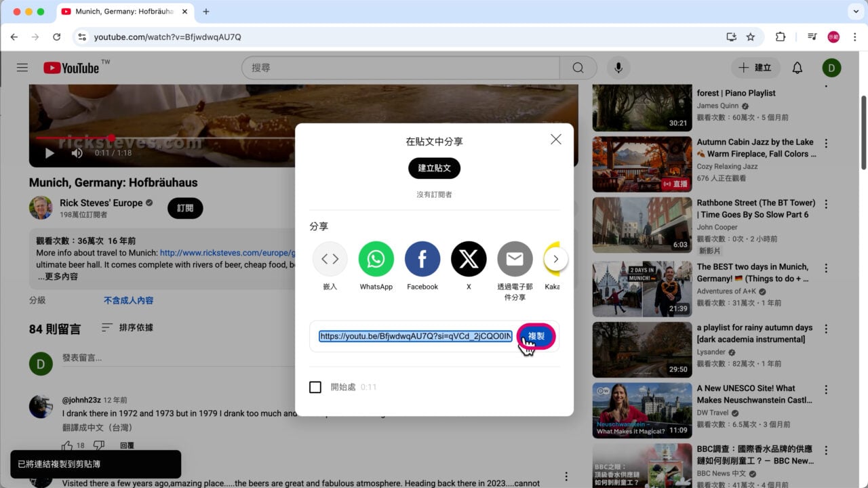Share the video to Facebook

coord(422,259)
